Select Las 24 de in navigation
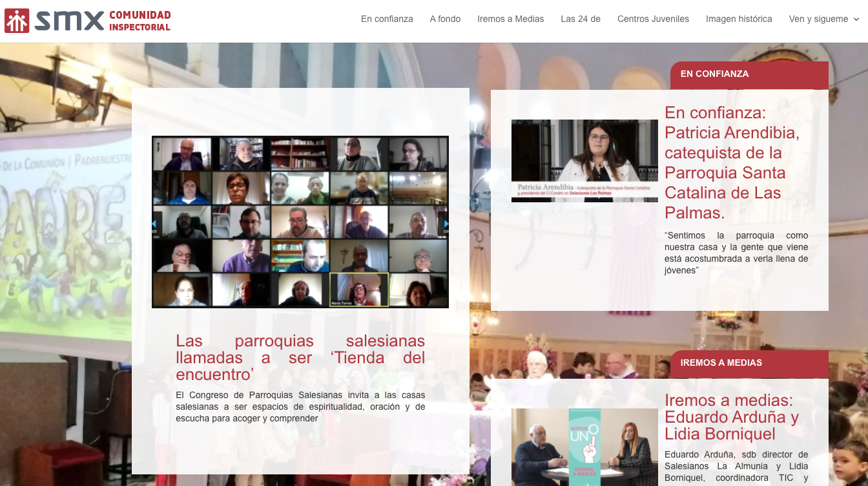The image size is (868, 486). click(581, 19)
